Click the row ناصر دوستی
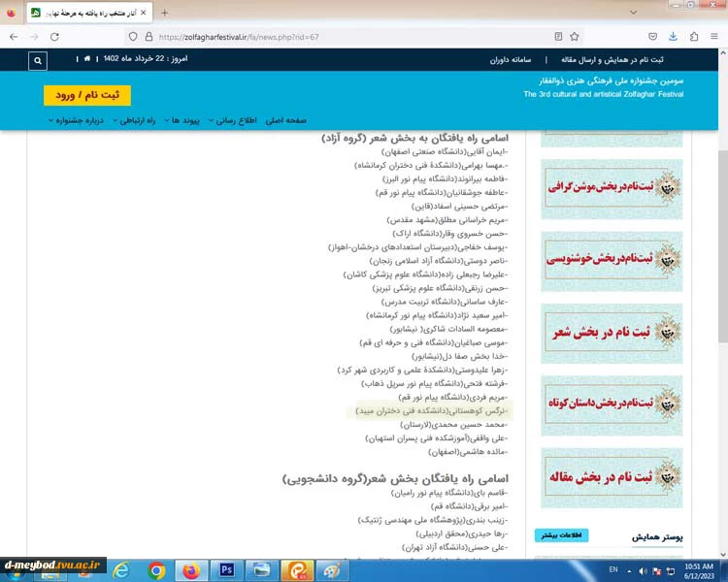 439,261
